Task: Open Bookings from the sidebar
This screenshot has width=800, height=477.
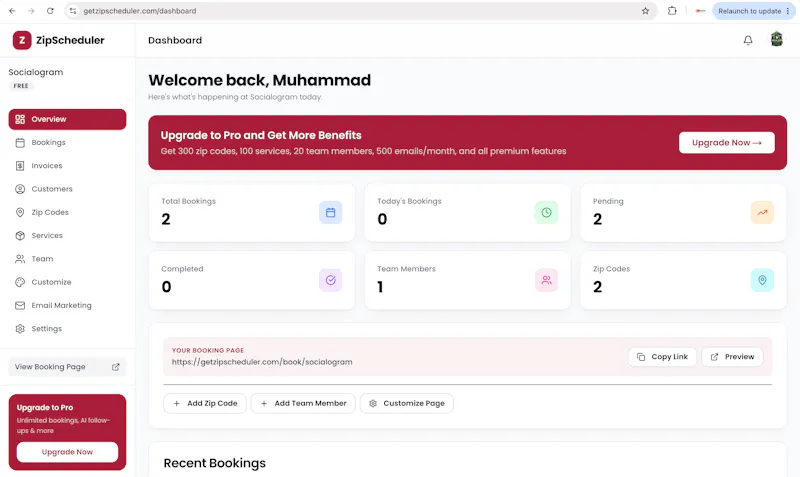Action: [x=67, y=142]
